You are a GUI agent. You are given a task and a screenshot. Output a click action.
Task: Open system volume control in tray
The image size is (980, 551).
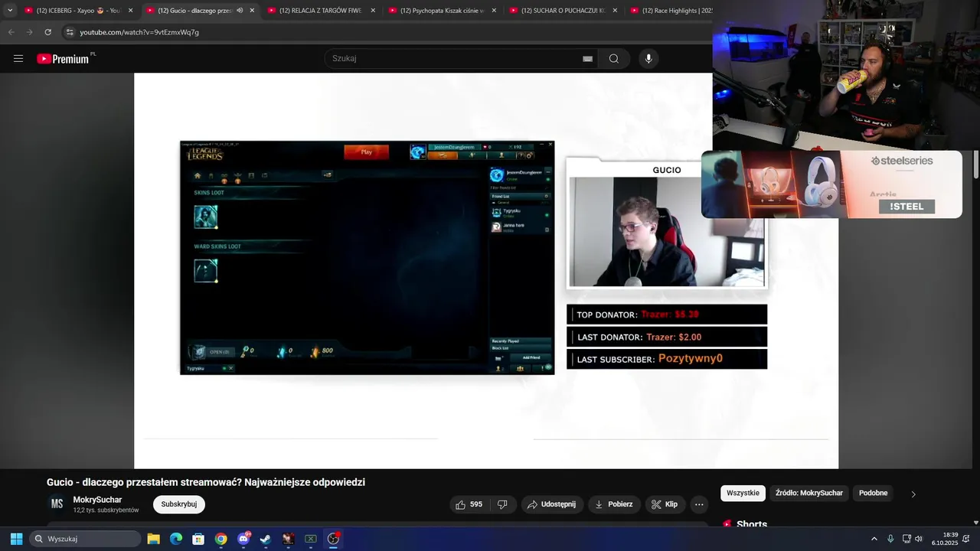point(919,539)
